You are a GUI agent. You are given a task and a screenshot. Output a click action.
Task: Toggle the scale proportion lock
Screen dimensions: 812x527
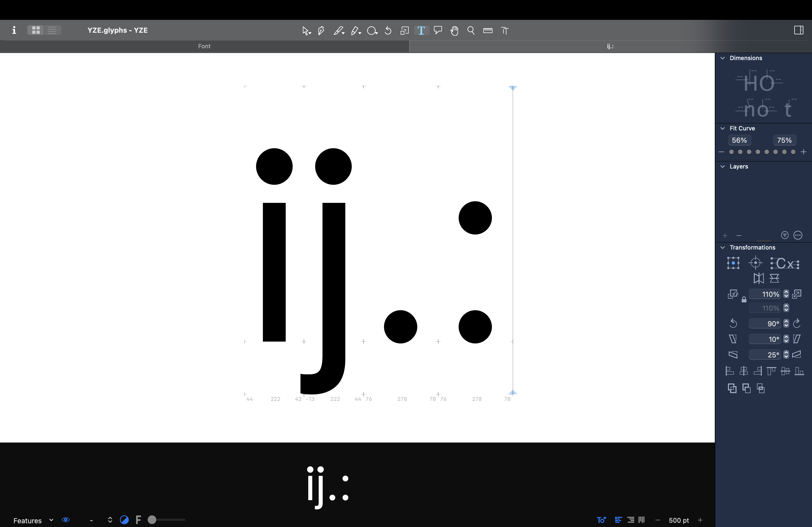pos(744,300)
